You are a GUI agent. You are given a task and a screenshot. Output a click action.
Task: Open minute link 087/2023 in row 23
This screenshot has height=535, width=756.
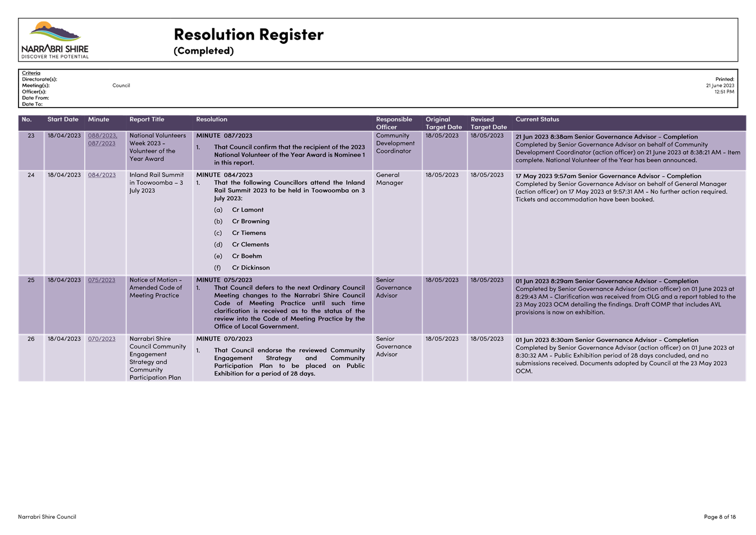[101, 143]
